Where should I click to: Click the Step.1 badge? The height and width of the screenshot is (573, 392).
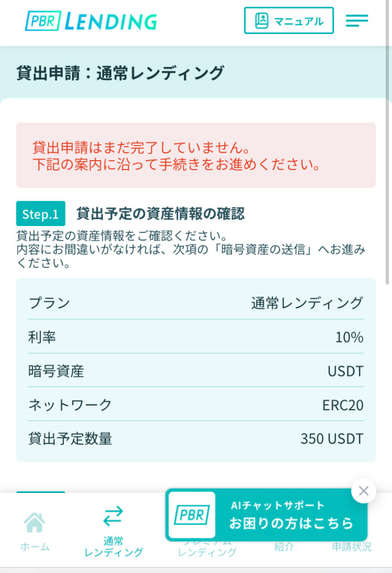click(x=40, y=214)
